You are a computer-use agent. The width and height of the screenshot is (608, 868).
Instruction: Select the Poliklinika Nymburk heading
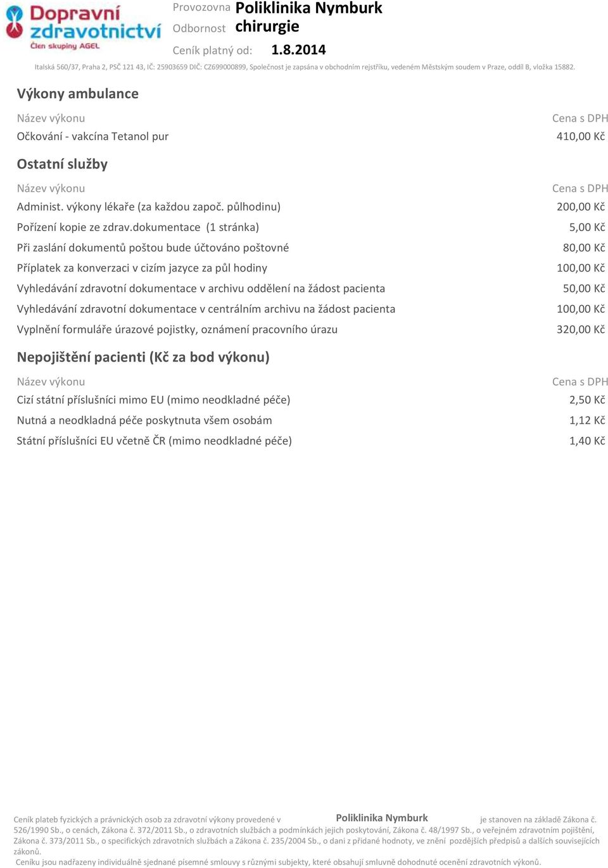point(308,8)
